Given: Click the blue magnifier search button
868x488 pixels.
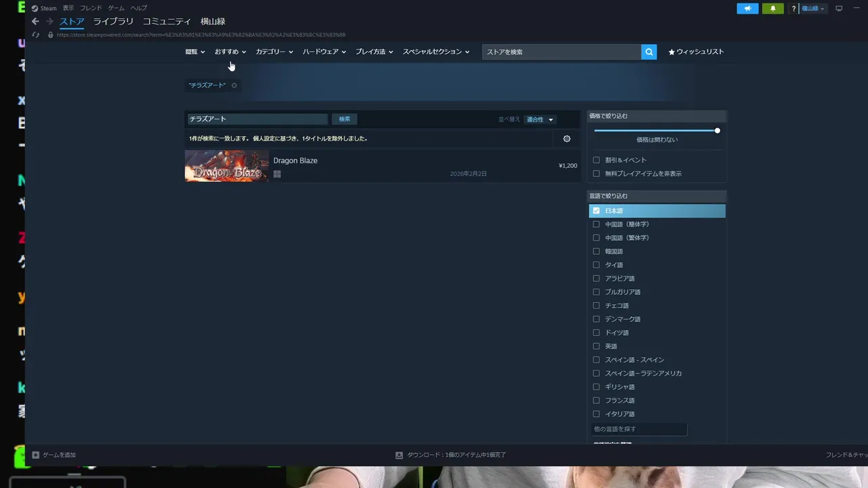Looking at the screenshot, I should [649, 52].
